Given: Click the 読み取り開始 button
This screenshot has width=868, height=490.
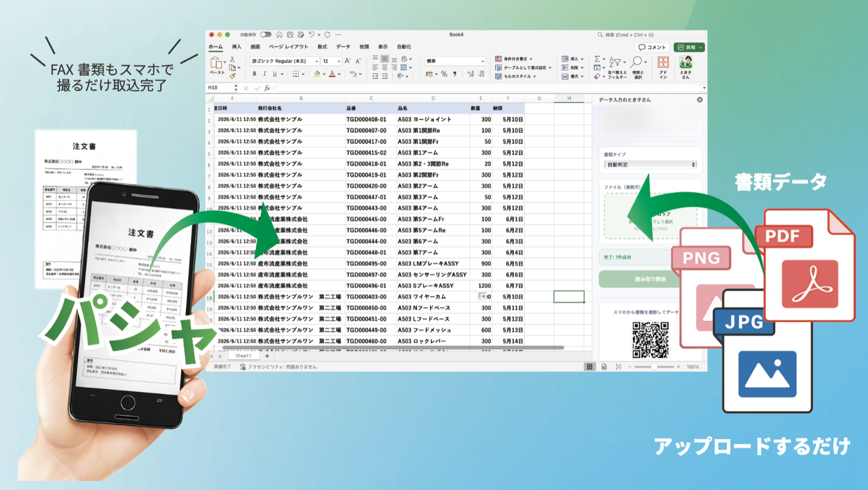Looking at the screenshot, I should click(650, 279).
